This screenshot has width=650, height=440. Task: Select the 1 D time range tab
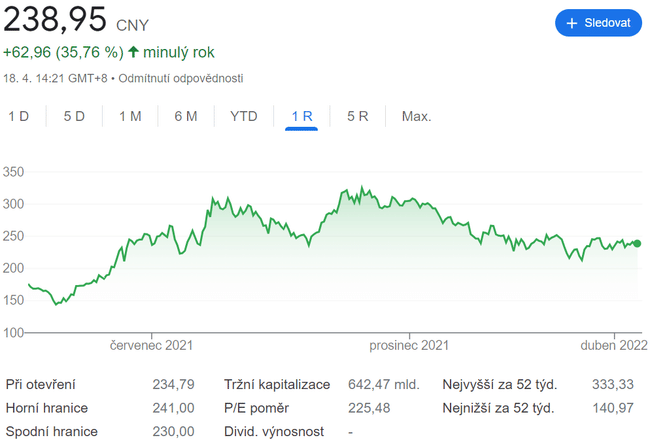click(18, 116)
